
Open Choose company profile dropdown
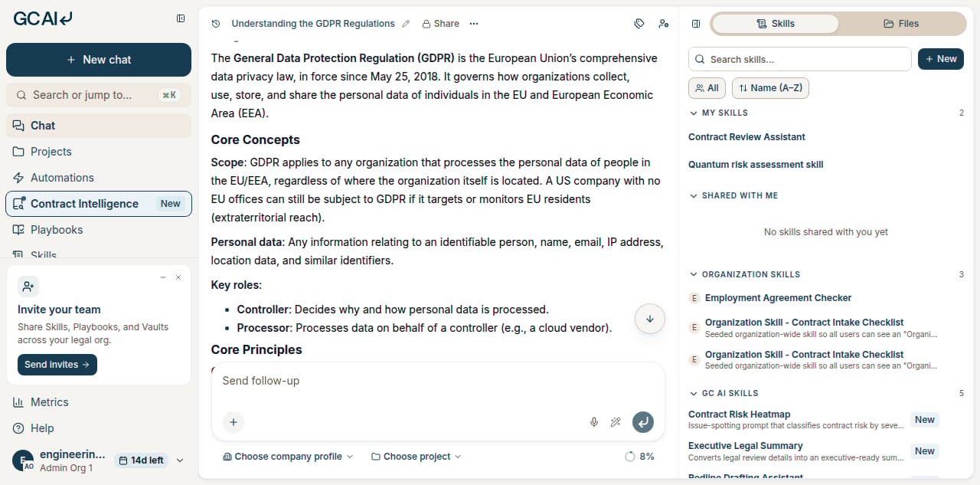288,457
